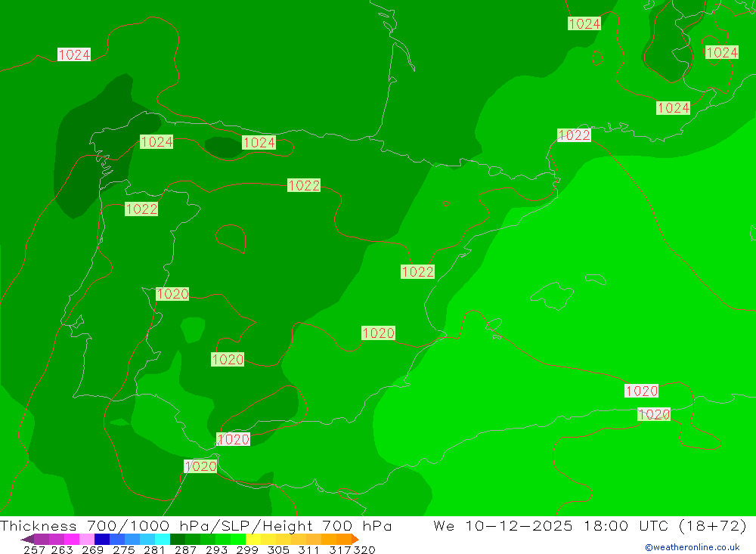Select the 269 legend value
Image resolution: width=756 pixels, height=554 pixels.
(92, 549)
